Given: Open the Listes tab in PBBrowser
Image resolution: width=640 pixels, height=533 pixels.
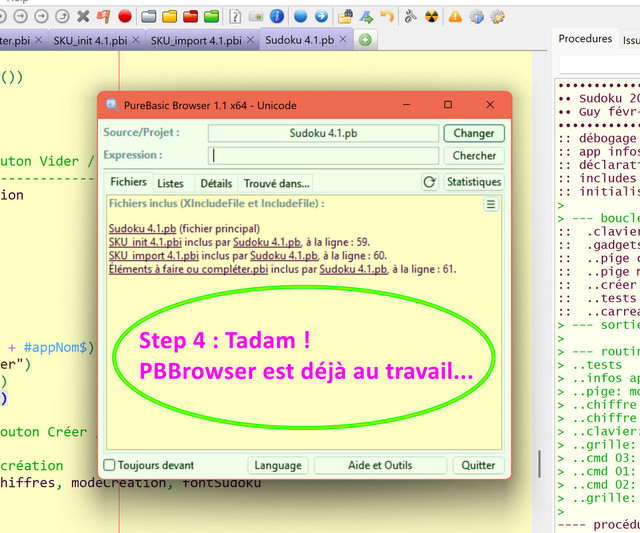Looking at the screenshot, I should click(x=170, y=183).
